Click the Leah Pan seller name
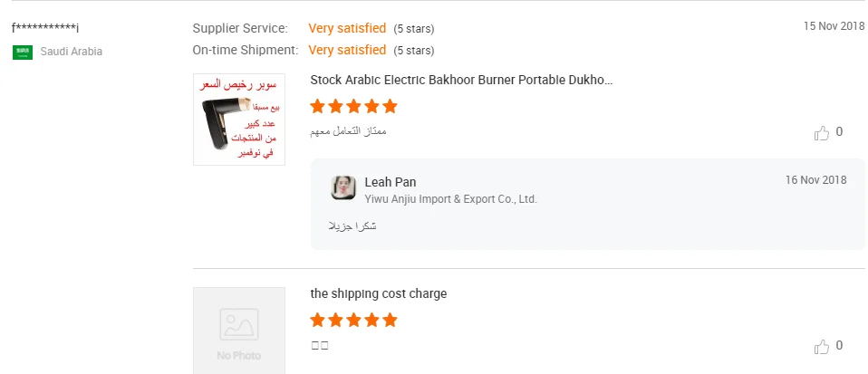 pyautogui.click(x=391, y=182)
